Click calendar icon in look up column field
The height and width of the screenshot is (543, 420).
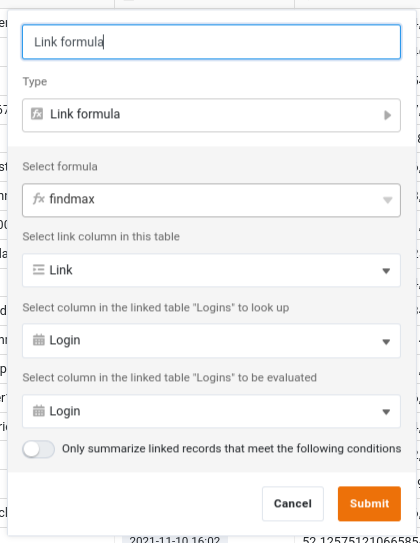point(38,340)
